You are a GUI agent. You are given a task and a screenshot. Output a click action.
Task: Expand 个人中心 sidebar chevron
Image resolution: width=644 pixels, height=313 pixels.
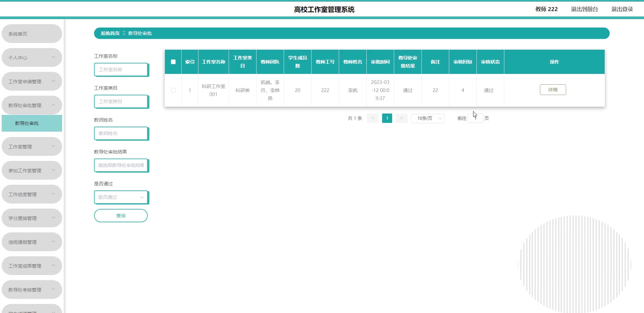[x=53, y=57]
